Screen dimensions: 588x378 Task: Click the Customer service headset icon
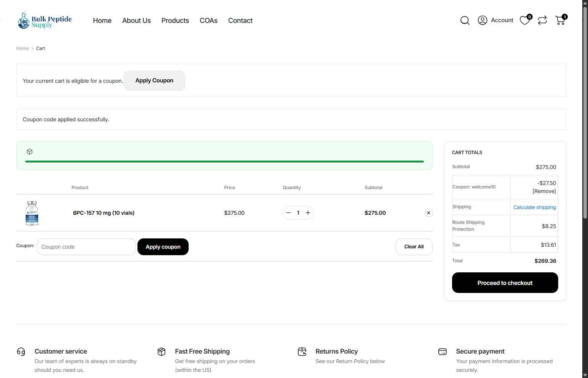pyautogui.click(x=21, y=352)
